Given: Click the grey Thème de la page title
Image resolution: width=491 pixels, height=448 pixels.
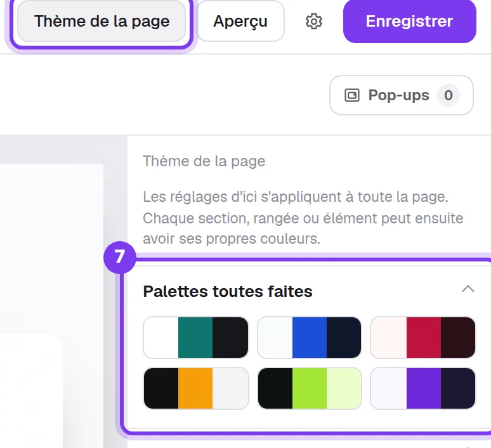Looking at the screenshot, I should pos(204,161).
